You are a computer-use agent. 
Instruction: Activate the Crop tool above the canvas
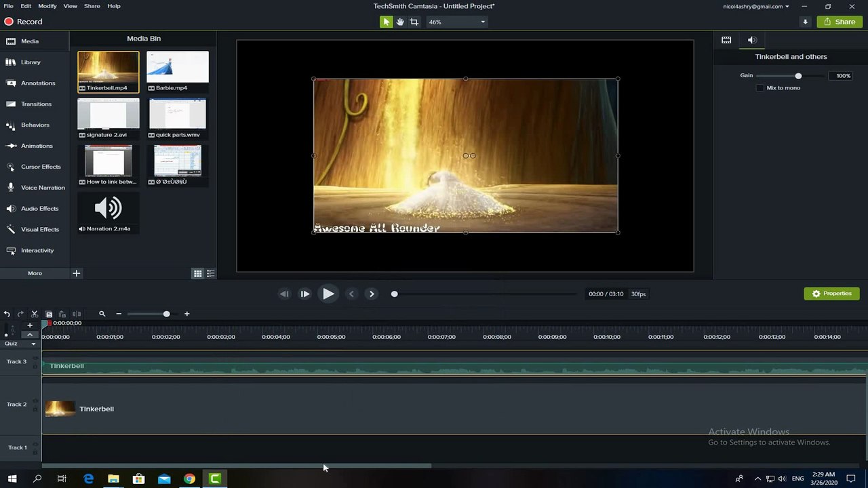pyautogui.click(x=414, y=22)
